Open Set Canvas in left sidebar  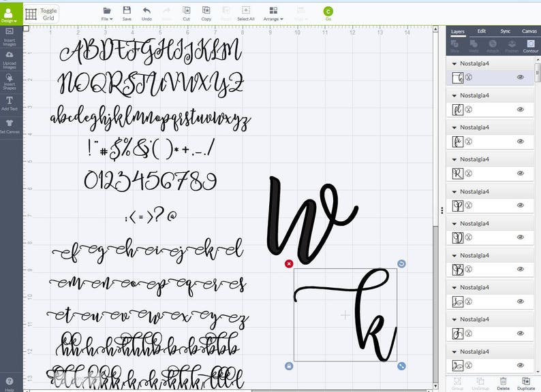[x=10, y=126]
